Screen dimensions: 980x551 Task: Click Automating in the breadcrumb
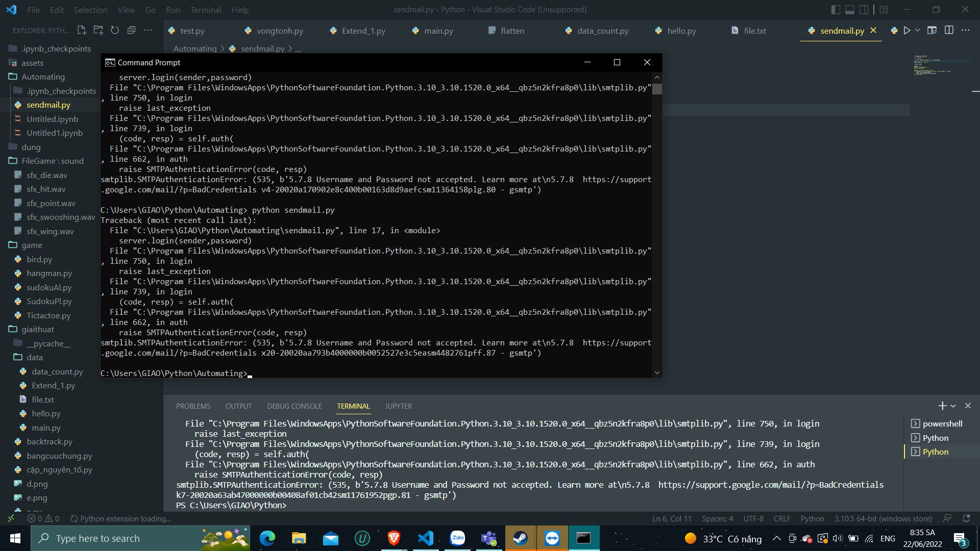(x=195, y=48)
